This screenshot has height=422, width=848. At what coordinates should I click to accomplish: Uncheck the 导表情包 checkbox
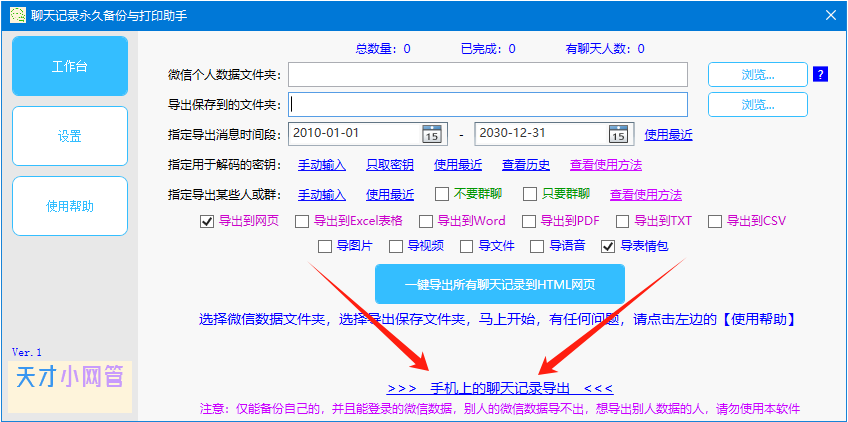[608, 247]
